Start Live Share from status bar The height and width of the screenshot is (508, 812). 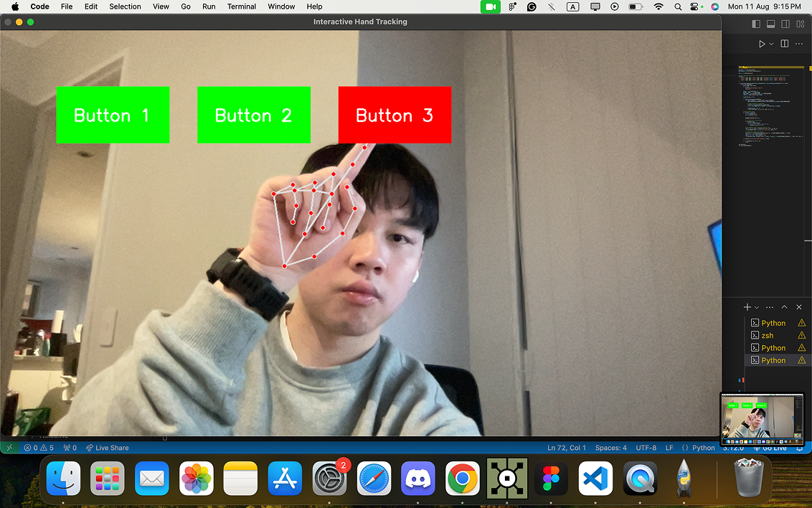tap(107, 448)
